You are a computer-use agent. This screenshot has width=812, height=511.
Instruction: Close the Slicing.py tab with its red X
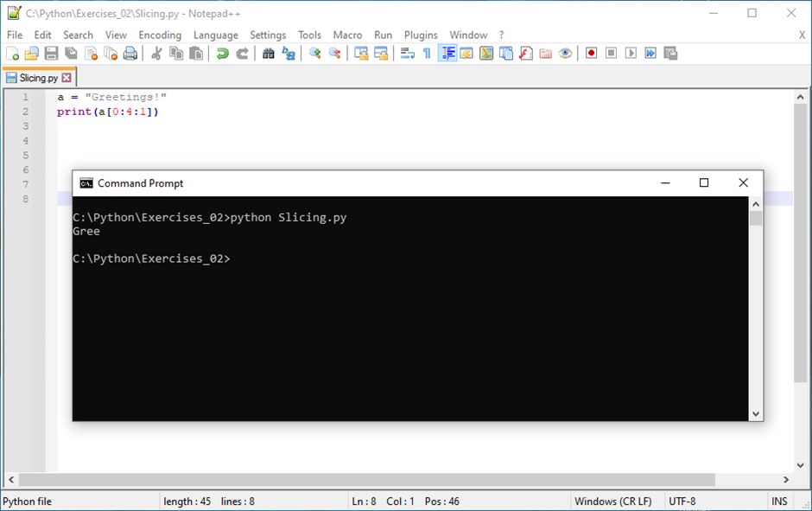(x=67, y=78)
